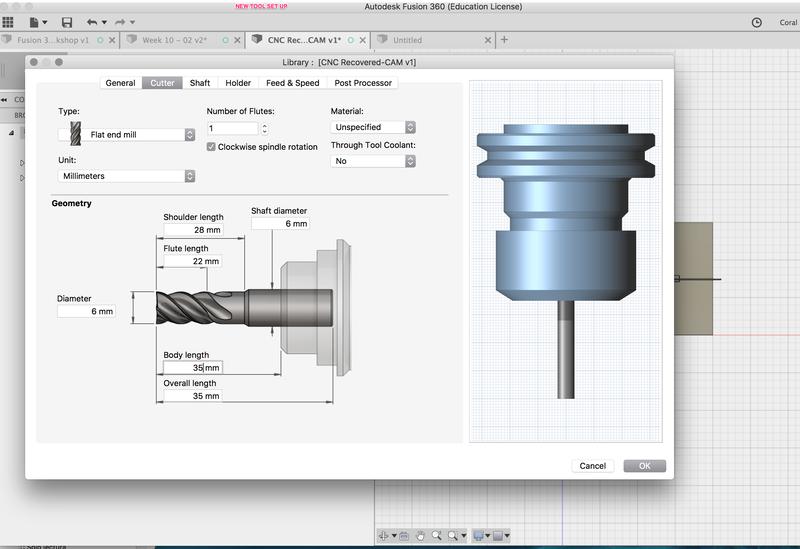This screenshot has width=800, height=549.
Task: Open the File menu icon
Action: coord(34,22)
